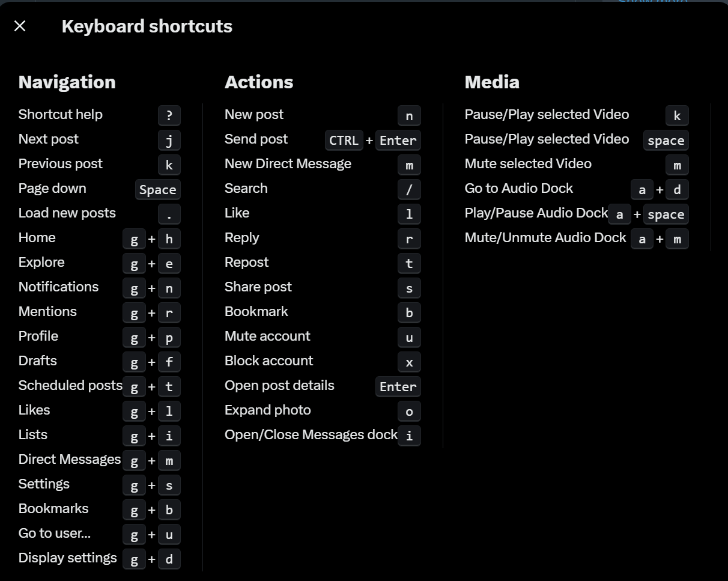Select the Space key badge for Page down
The height and width of the screenshot is (581, 728).
coord(158,189)
